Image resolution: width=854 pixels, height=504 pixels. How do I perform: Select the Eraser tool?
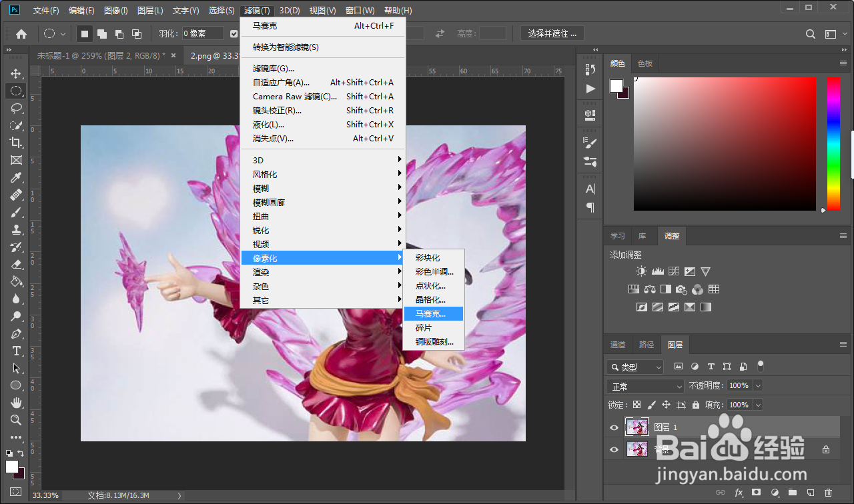(x=16, y=264)
